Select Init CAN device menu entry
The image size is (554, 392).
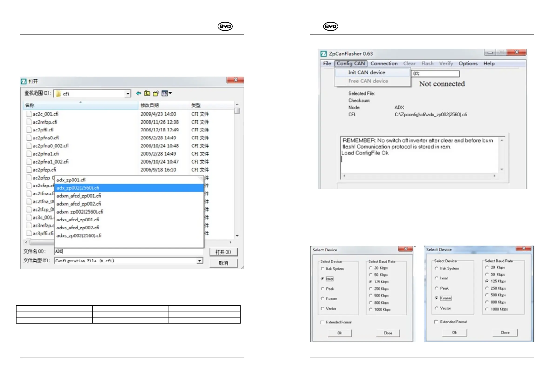click(x=366, y=72)
